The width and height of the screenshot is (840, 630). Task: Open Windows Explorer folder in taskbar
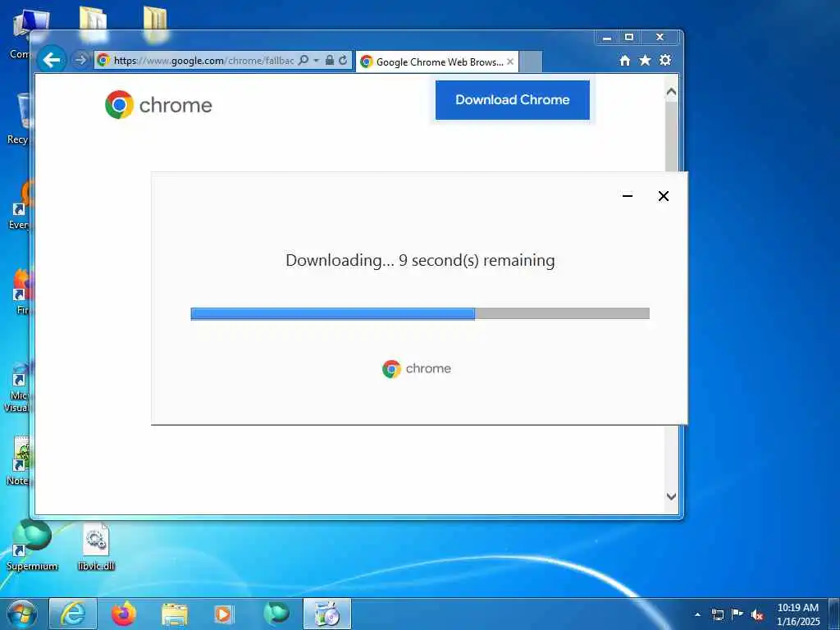175,614
